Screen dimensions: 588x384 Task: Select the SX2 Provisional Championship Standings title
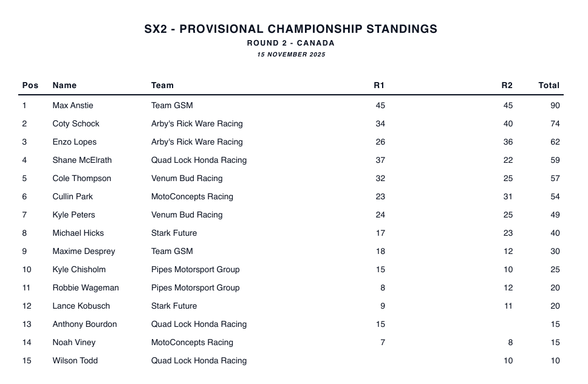(x=291, y=29)
